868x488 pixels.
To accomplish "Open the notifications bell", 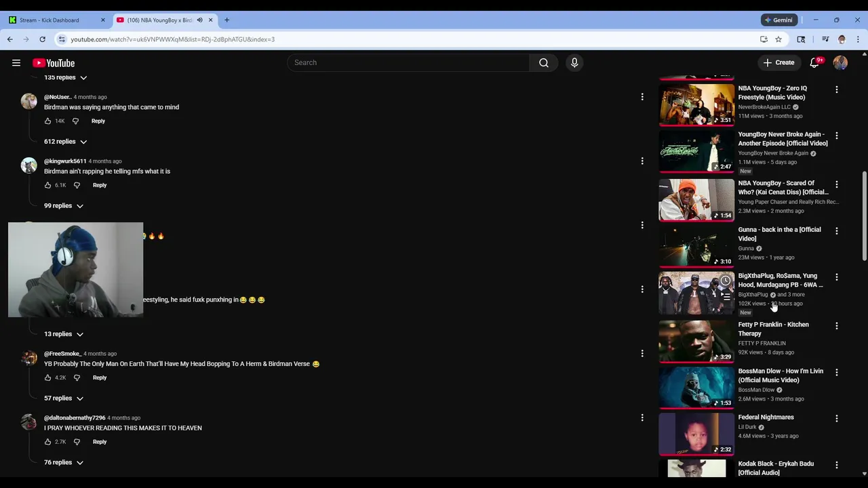I will [x=814, y=63].
